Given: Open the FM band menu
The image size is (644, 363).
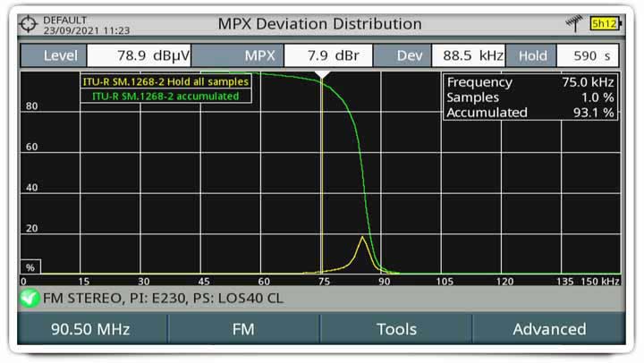Looking at the screenshot, I should tap(243, 329).
